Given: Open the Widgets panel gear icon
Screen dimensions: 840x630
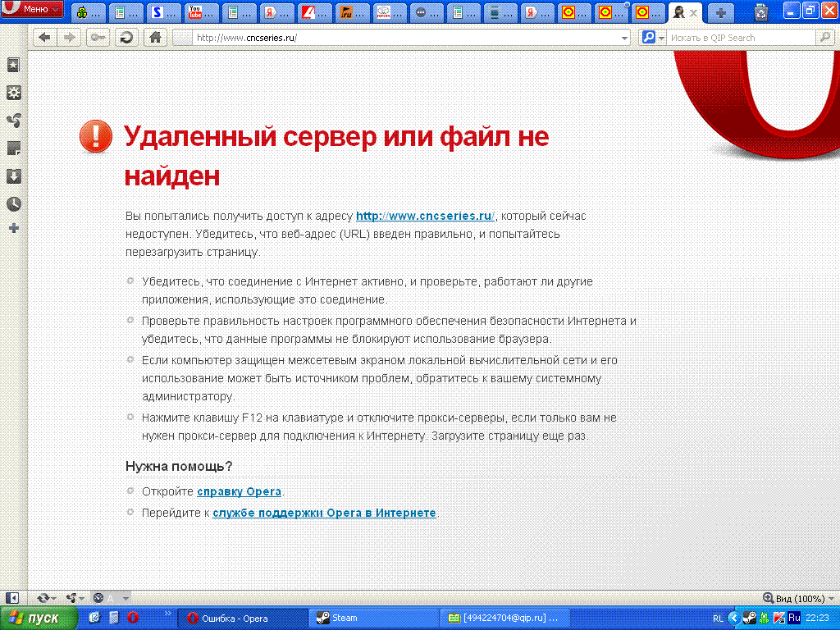Looking at the screenshot, I should (13, 93).
